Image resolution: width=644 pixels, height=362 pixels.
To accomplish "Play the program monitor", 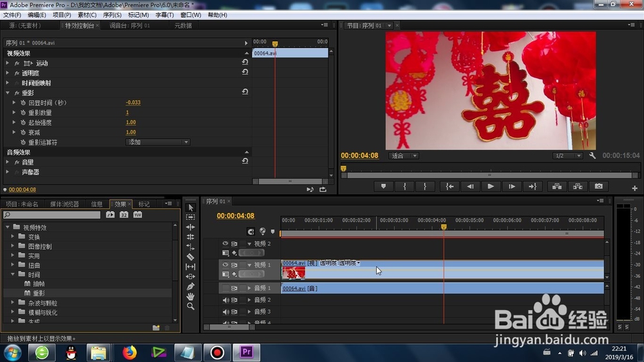I will [x=491, y=187].
